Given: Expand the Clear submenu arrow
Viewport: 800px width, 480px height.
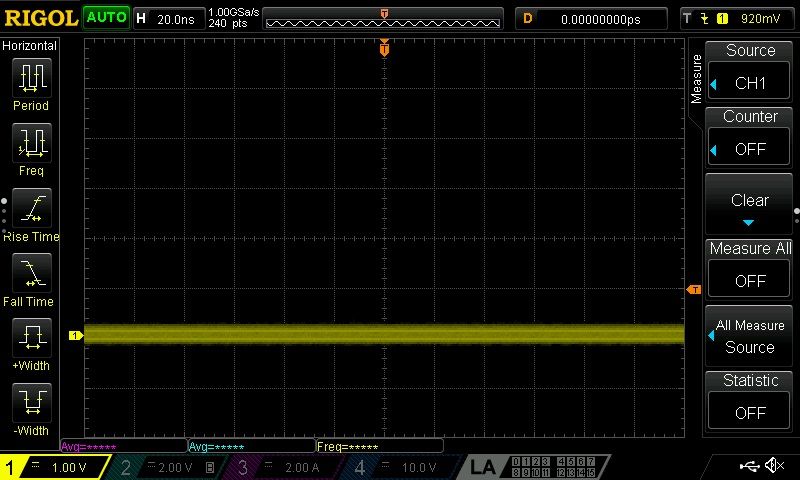Looking at the screenshot, I should 748,222.
